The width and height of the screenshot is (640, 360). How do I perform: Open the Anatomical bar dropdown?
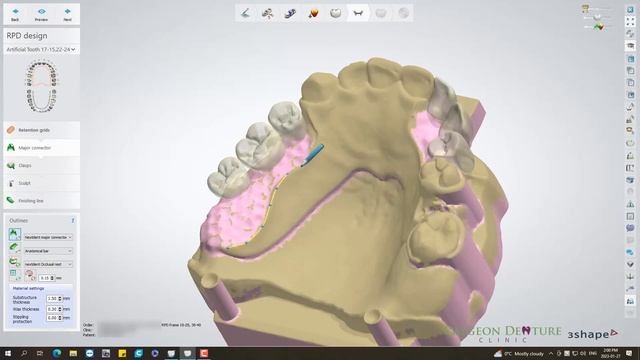pyautogui.click(x=48, y=251)
